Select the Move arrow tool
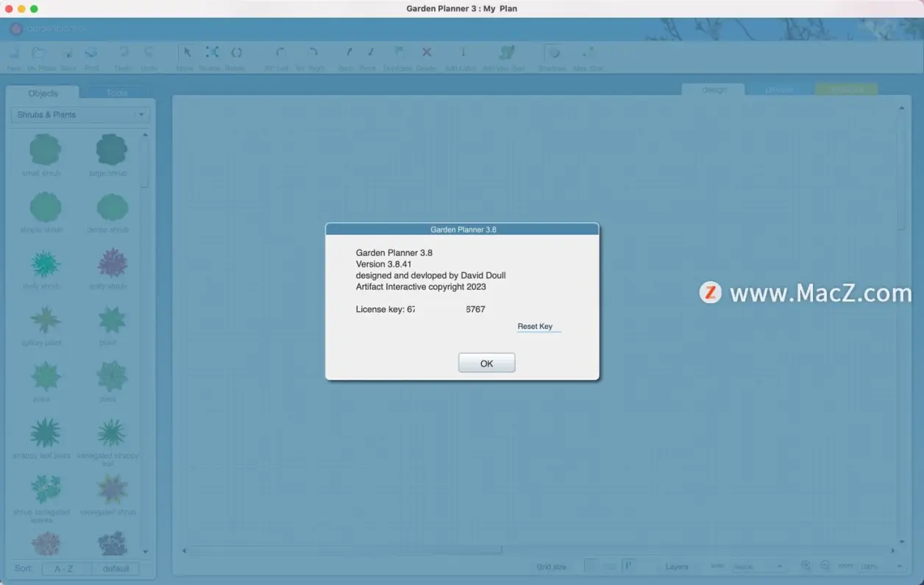 click(x=186, y=53)
